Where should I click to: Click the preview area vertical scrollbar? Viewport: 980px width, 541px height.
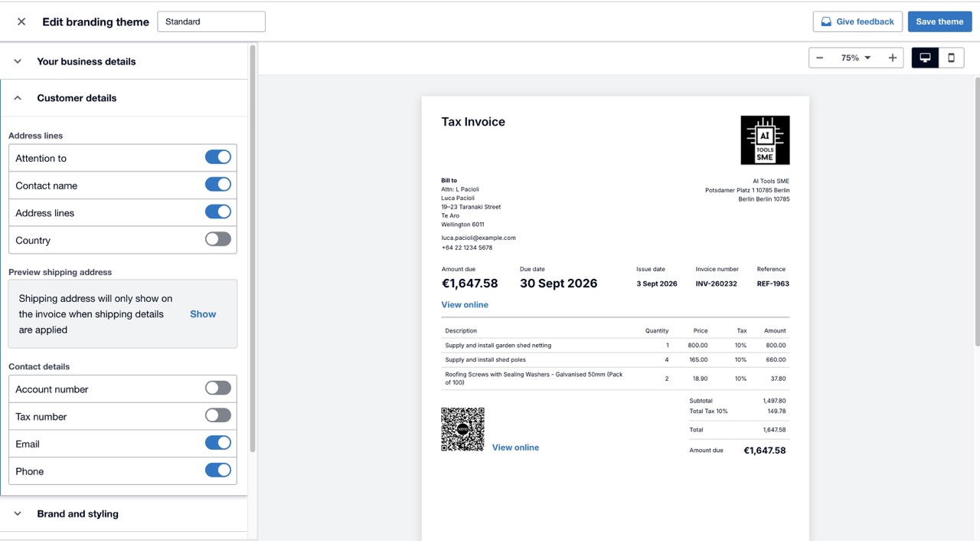[x=977, y=211]
